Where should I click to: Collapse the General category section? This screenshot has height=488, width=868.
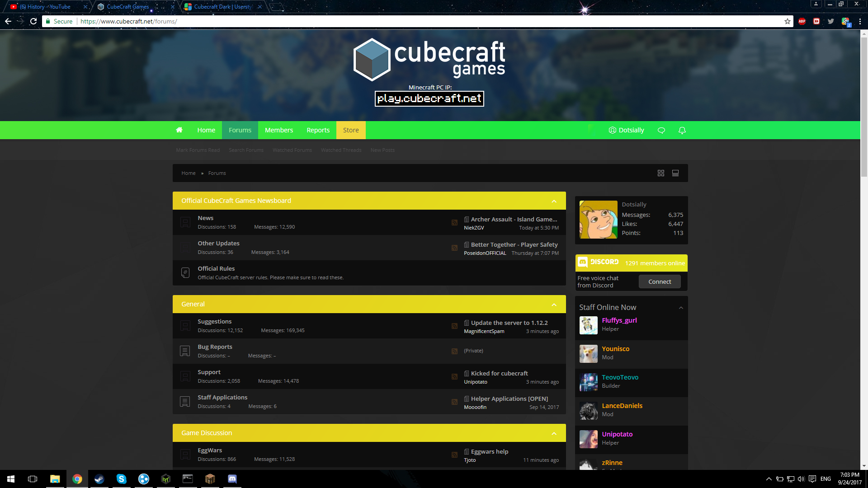554,305
